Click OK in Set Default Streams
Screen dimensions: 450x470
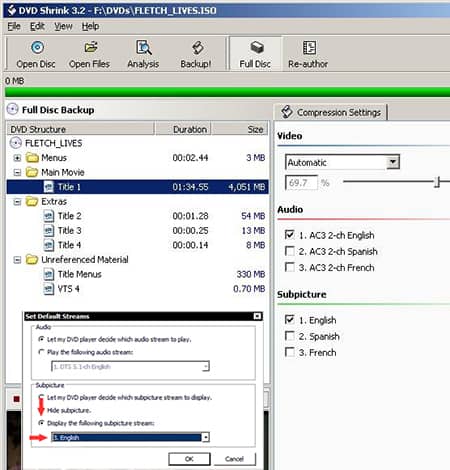(x=189, y=459)
